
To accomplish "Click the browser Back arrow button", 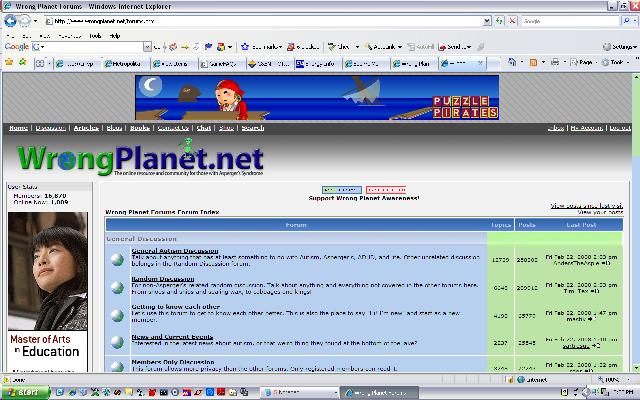I will pyautogui.click(x=11, y=21).
